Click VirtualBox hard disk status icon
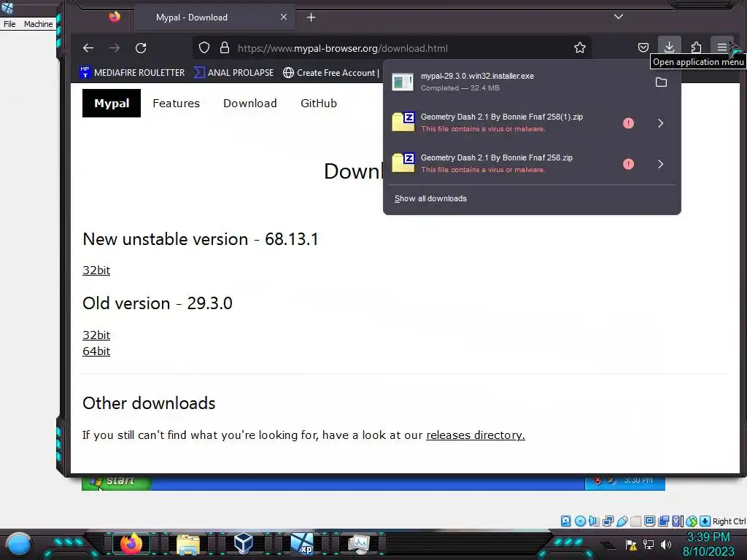This screenshot has height=560, width=747. click(x=566, y=521)
